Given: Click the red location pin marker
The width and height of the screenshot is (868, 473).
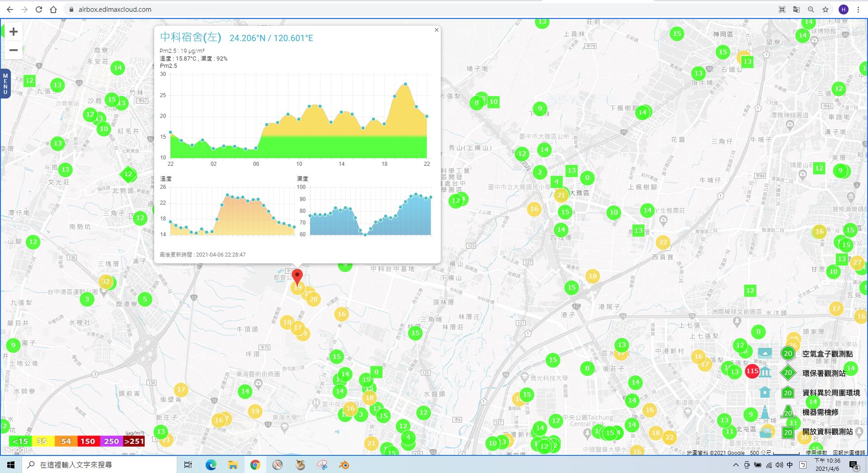Looking at the screenshot, I should (297, 276).
